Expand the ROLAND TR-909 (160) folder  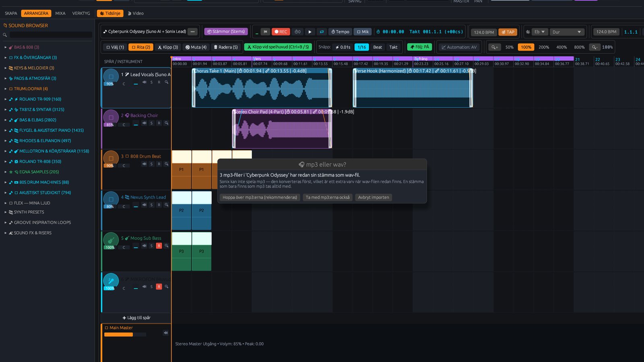click(x=6, y=99)
